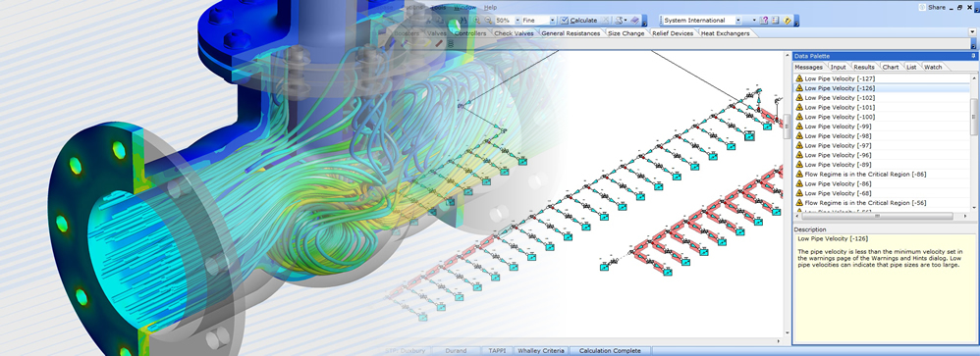The height and width of the screenshot is (356, 980).
Task: Select message Low Pipe Velocity [-89]
Action: [x=882, y=164]
